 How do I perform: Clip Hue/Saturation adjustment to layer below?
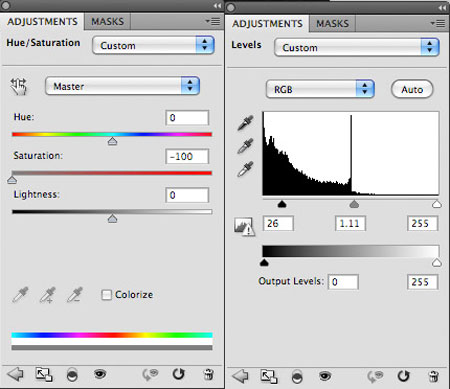tap(72, 375)
